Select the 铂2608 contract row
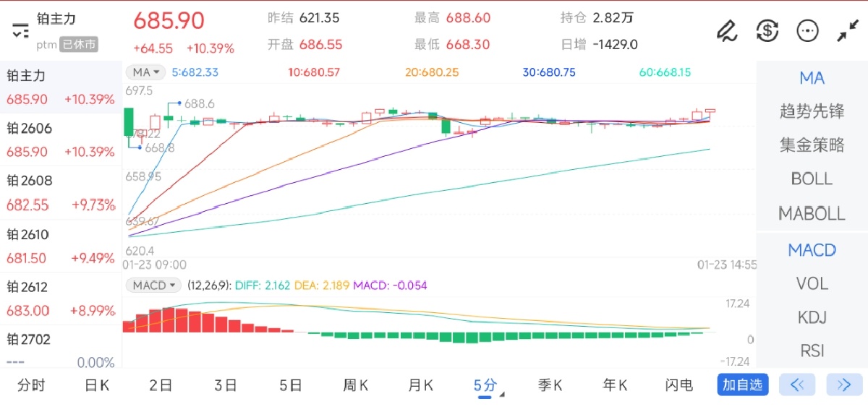This screenshot has height=412, width=868. (61, 193)
